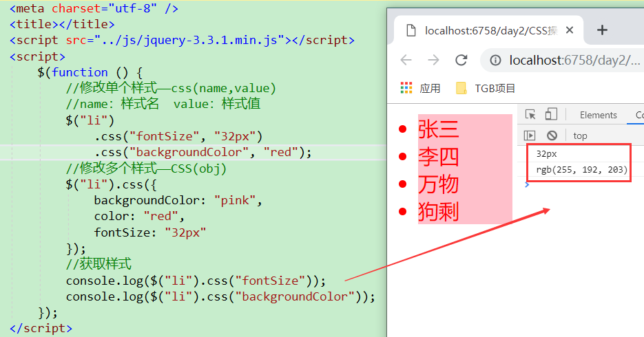Click the console.log backgroundColor code line
644x337 pixels.
tap(220, 296)
